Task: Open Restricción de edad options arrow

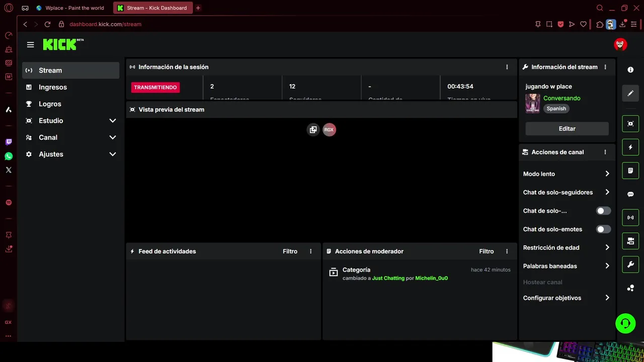Action: click(607, 247)
